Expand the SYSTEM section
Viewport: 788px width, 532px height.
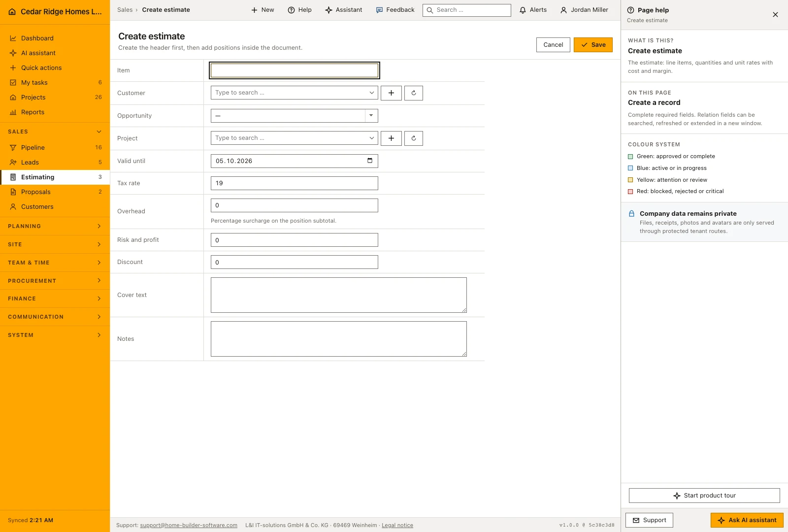55,335
